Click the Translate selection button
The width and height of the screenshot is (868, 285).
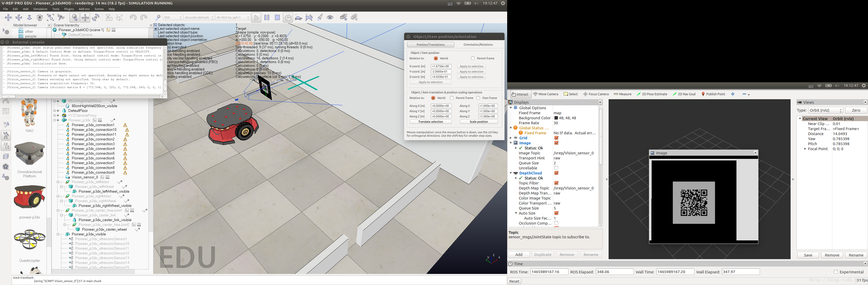pyautogui.click(x=430, y=122)
